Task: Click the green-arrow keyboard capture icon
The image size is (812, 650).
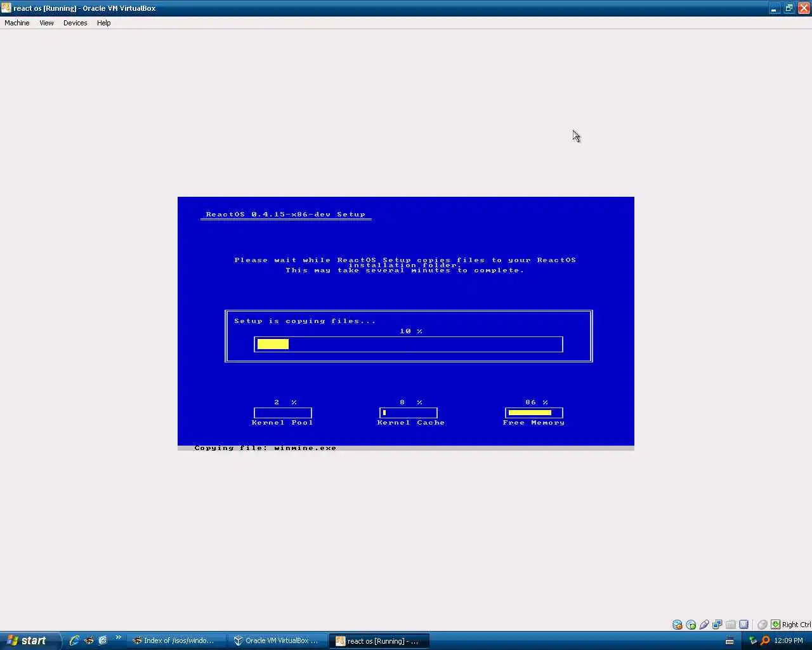Action: tap(775, 625)
